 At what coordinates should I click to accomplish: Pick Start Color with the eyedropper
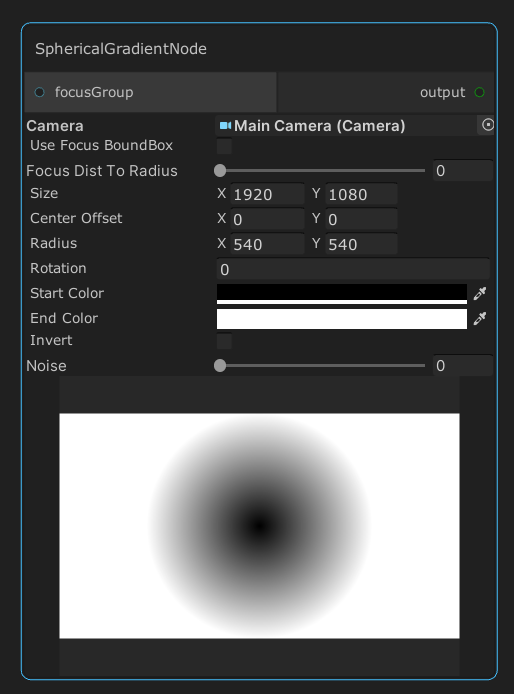point(480,293)
